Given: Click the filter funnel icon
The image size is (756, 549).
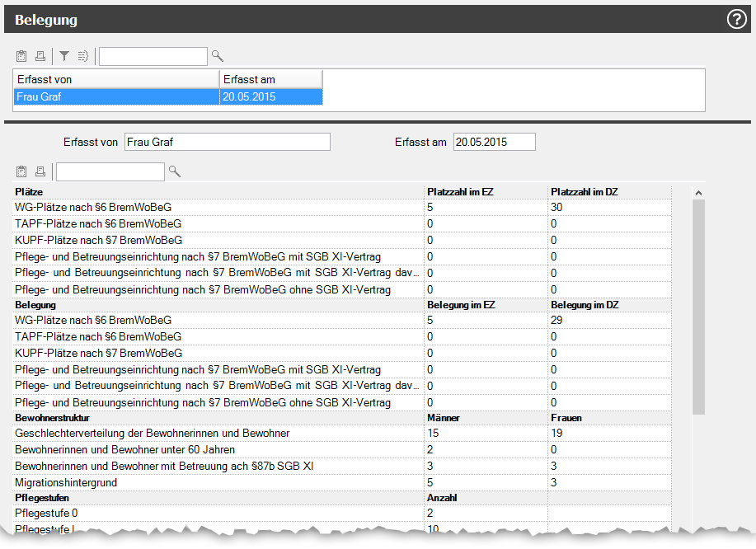Looking at the screenshot, I should (x=64, y=56).
